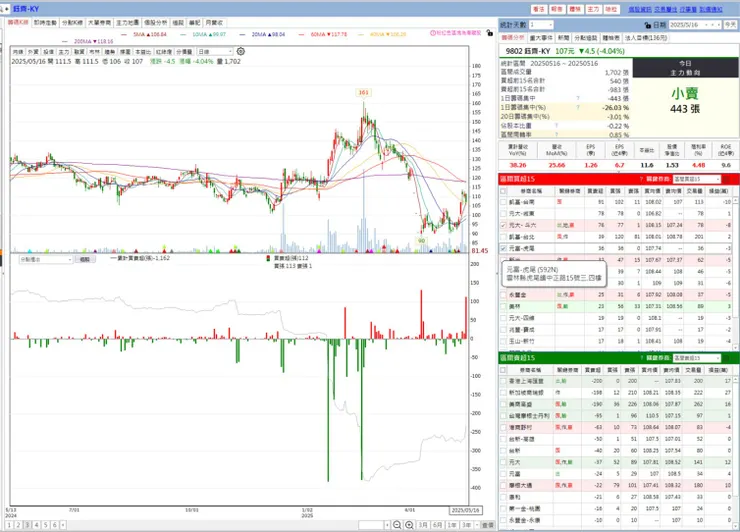
Task: Open the 統計天數 dropdown
Action: 541,25
